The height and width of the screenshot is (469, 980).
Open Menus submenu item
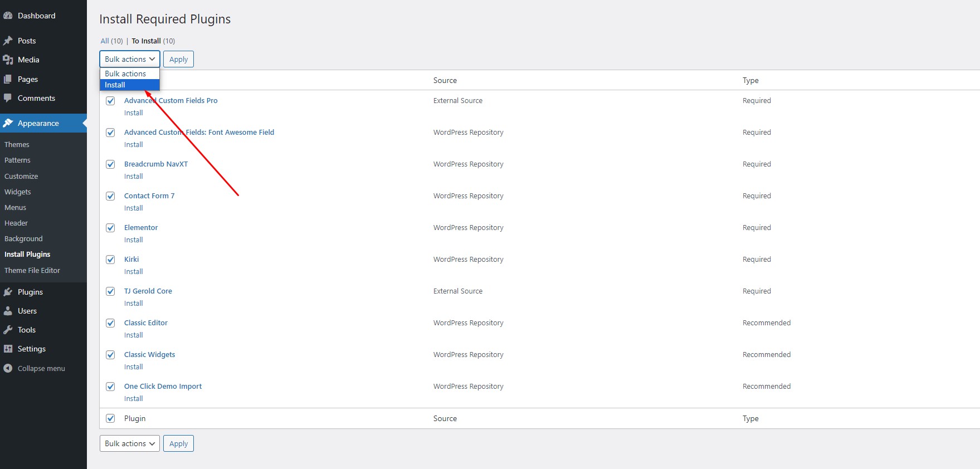click(x=15, y=207)
